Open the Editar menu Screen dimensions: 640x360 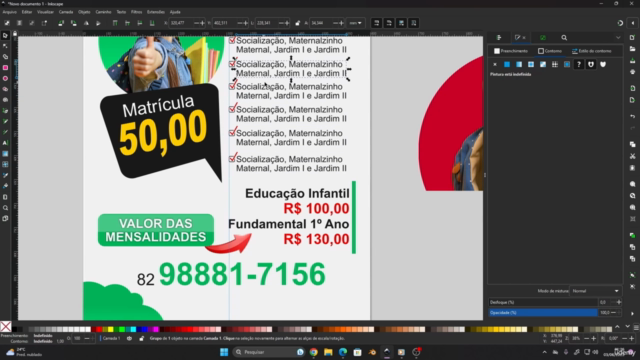click(27, 12)
